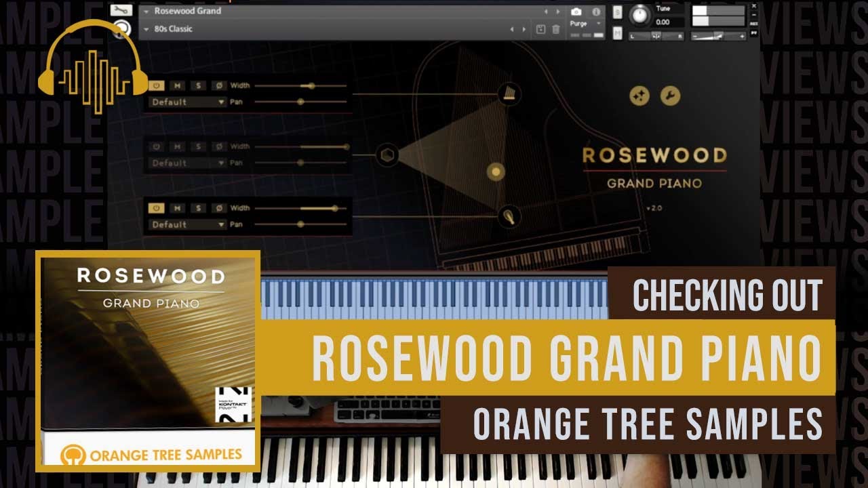
Task: Click the header L-R pan slider
Action: coord(656,35)
